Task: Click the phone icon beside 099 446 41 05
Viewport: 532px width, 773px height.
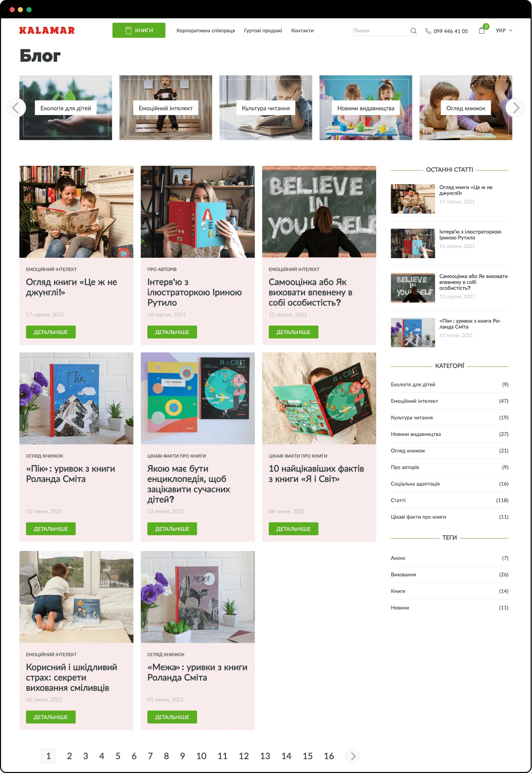Action: tap(428, 31)
